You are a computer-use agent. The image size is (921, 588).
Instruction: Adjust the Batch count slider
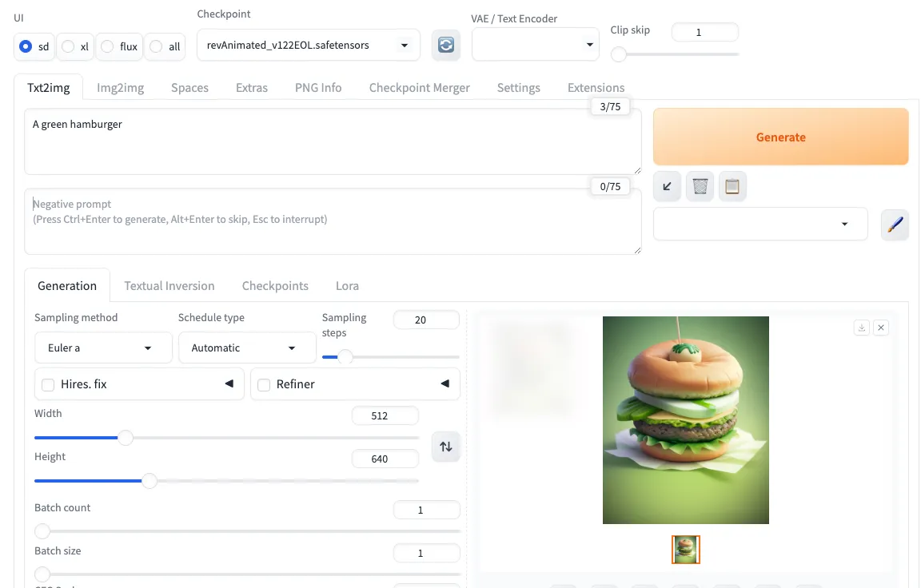[x=247, y=531]
